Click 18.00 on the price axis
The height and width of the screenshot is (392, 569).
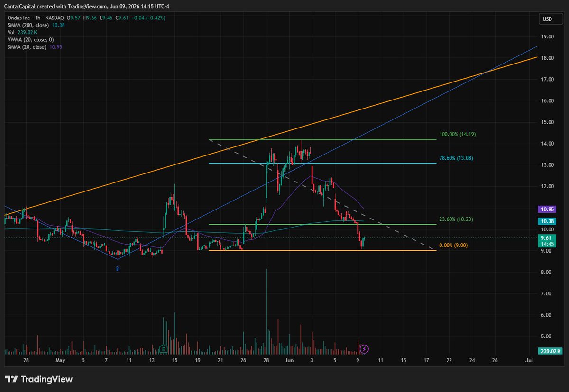tap(548, 58)
